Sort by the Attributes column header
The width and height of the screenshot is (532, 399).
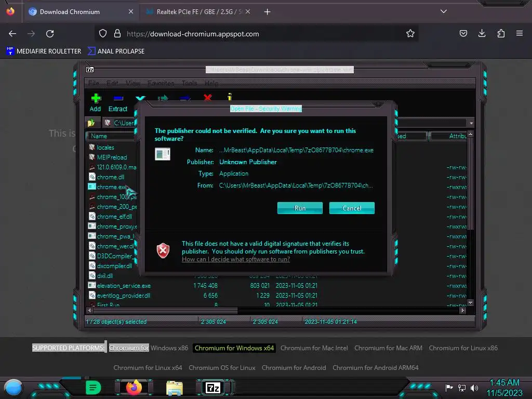[448, 136]
